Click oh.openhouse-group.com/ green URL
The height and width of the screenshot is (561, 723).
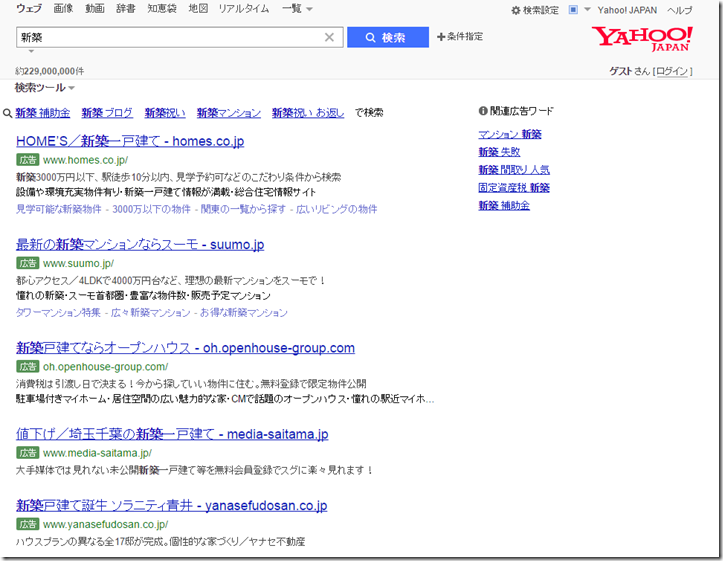(x=106, y=366)
